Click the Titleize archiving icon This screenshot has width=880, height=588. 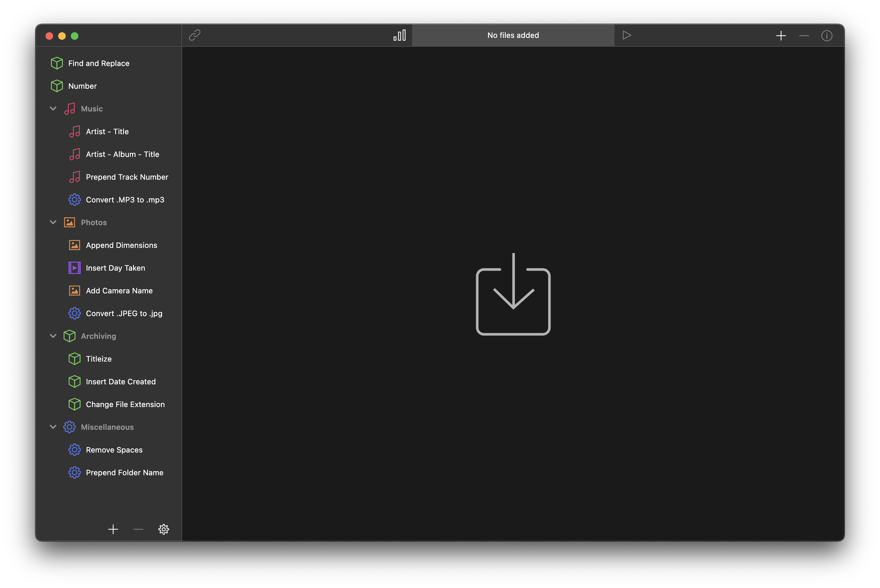74,358
